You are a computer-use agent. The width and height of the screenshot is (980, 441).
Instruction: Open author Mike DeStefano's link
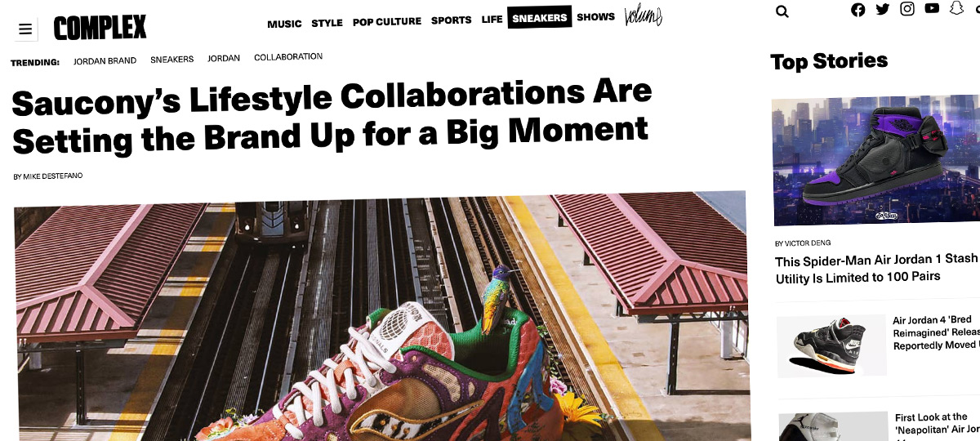pyautogui.click(x=48, y=176)
